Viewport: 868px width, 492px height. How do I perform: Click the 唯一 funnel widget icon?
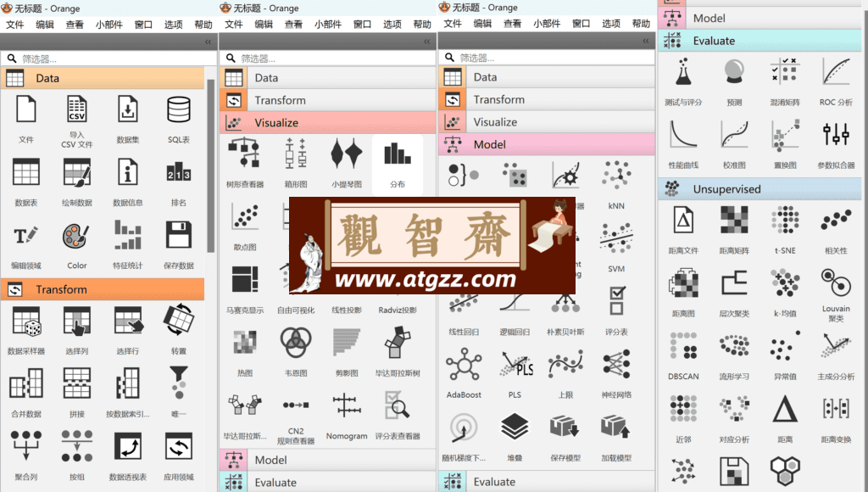179,383
